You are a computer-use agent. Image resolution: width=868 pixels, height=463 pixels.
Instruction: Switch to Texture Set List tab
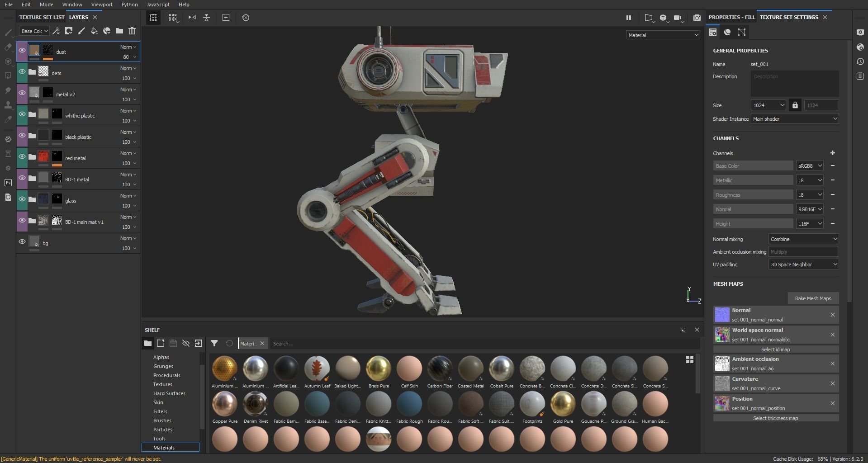[42, 17]
